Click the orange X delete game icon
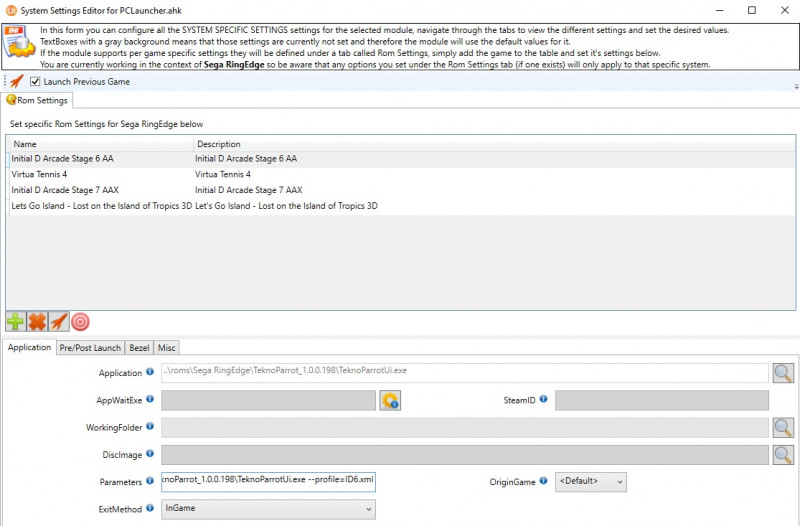Image resolution: width=800 pixels, height=526 pixels. (37, 322)
